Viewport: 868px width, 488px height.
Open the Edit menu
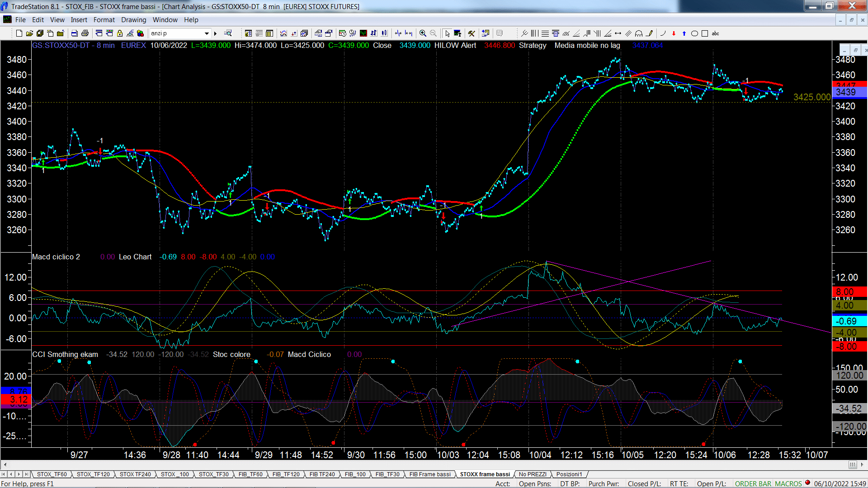click(x=38, y=20)
